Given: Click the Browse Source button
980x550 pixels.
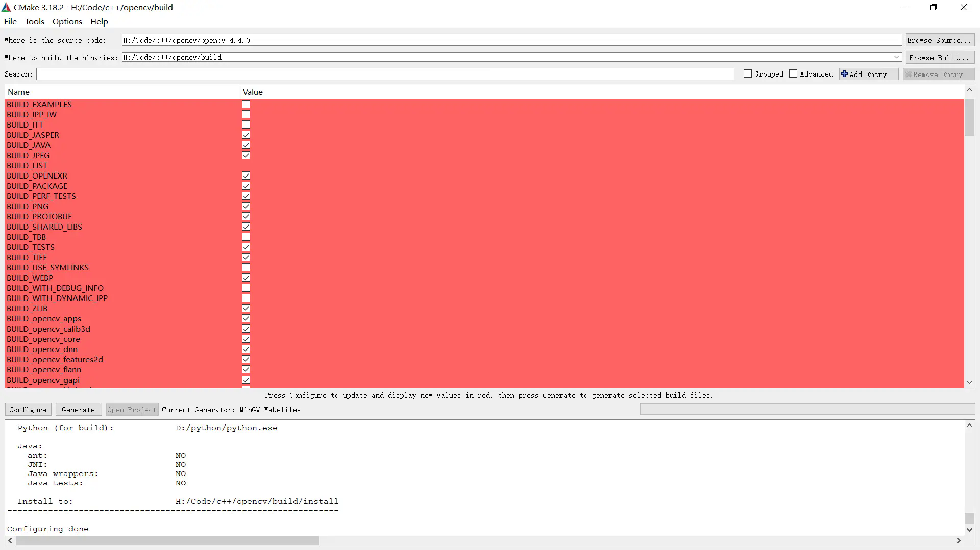Looking at the screenshot, I should (x=940, y=40).
